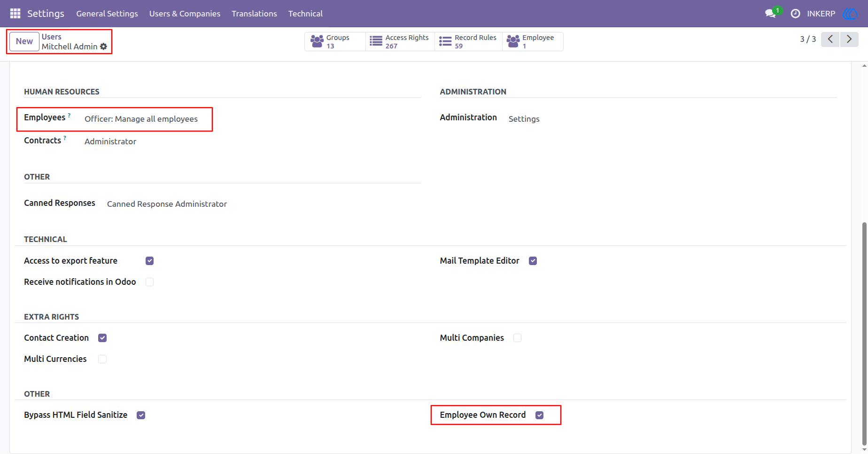Open the Administration level dropdown
Viewport: 868px width, 454px height.
[x=524, y=119]
